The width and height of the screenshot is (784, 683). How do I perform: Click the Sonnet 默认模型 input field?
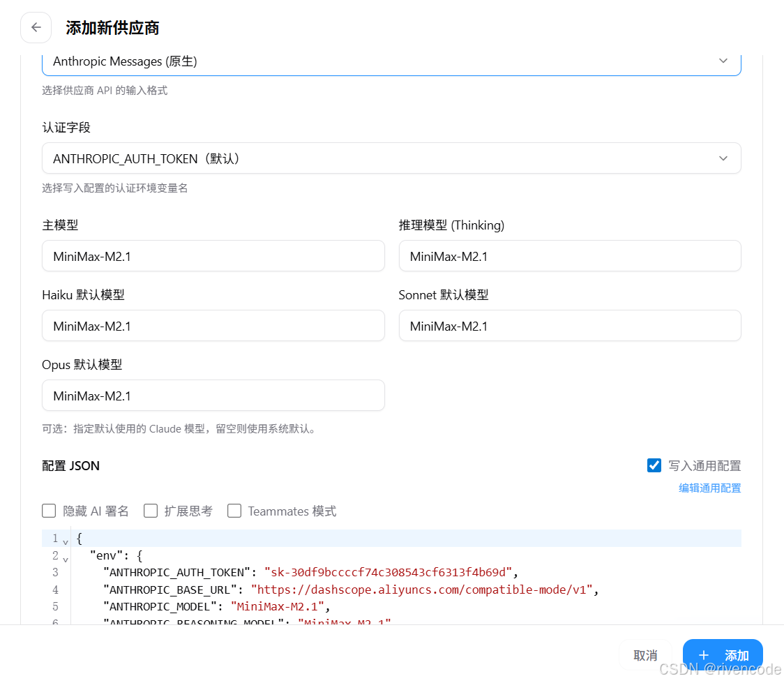pos(569,326)
